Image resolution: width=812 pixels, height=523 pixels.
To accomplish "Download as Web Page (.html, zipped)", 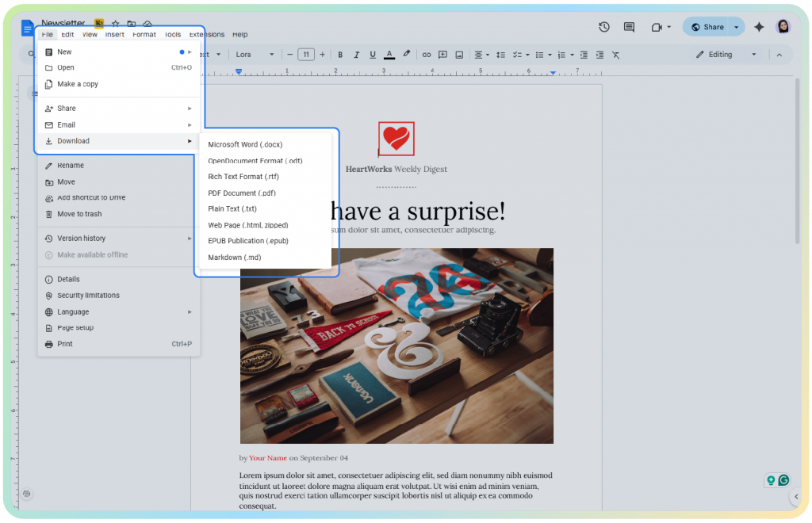I will click(265, 225).
